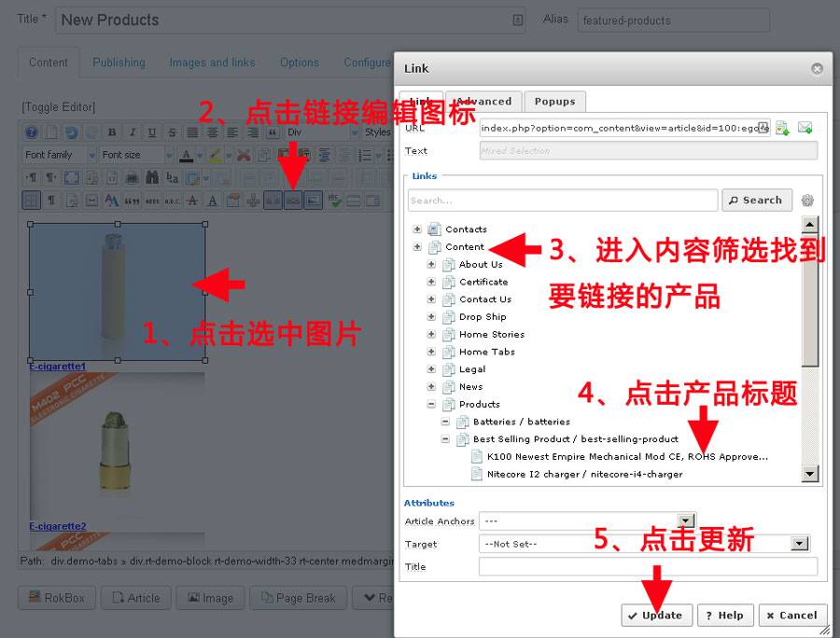Toggle Bold formatting in the editor toolbar
Viewport: 840px width, 638px height.
112,132
